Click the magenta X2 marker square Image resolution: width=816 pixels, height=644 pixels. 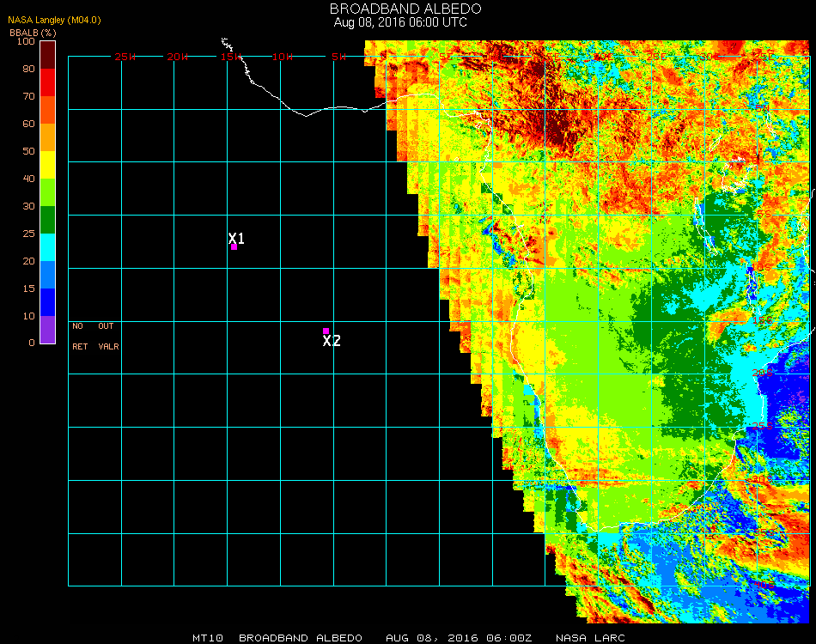(x=326, y=331)
